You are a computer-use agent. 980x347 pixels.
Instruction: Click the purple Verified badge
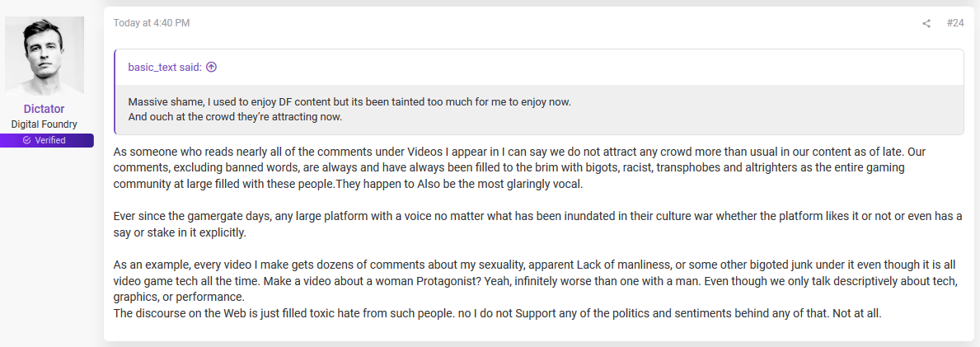[47, 140]
